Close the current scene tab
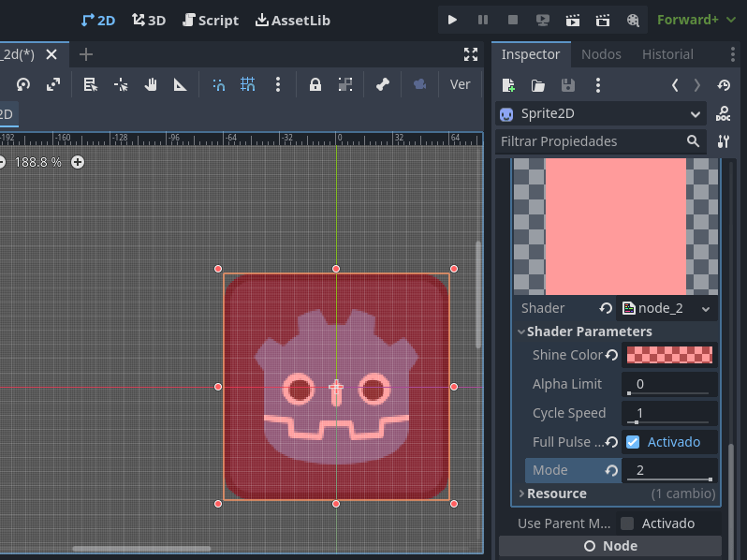747x560 pixels. point(51,55)
